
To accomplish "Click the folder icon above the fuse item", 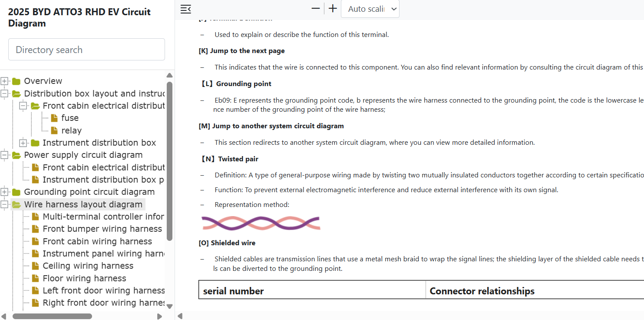I will (35, 106).
